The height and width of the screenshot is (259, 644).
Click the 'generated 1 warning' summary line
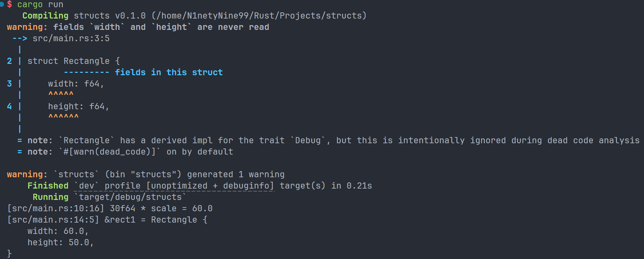click(235, 174)
